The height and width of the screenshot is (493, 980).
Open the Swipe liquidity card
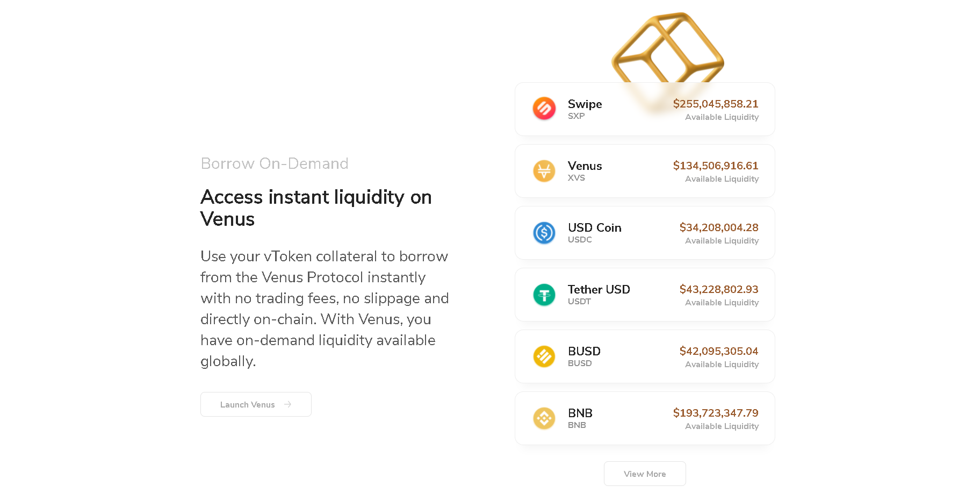pos(645,109)
